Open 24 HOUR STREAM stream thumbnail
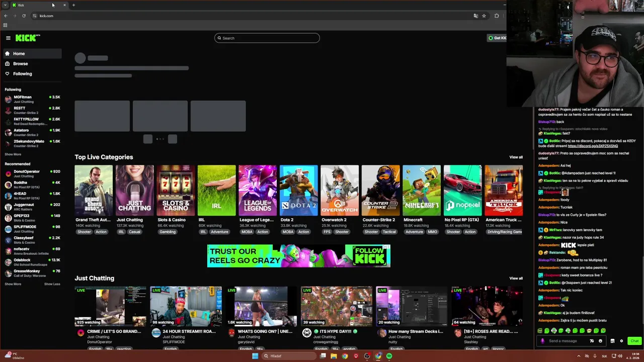 pyautogui.click(x=186, y=306)
